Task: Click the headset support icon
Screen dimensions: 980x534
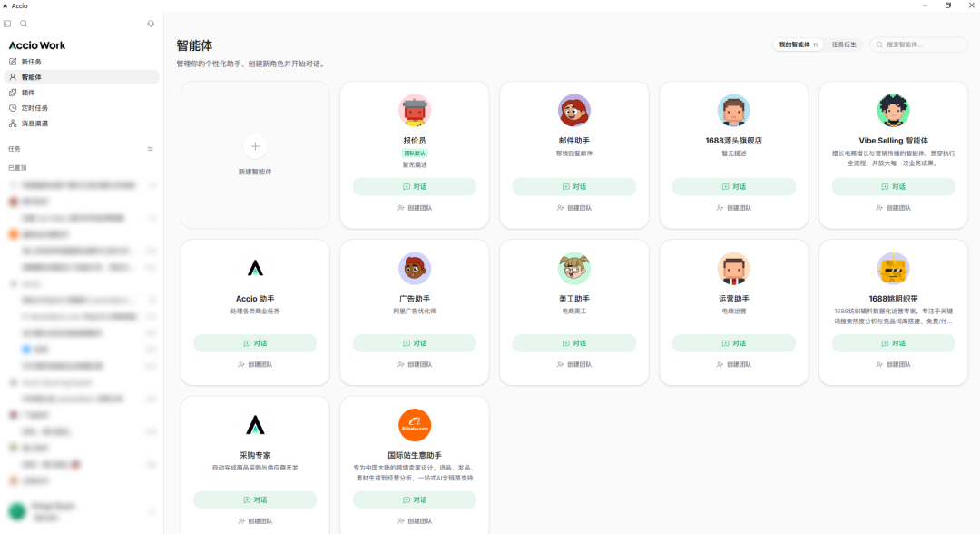Action: [x=151, y=24]
